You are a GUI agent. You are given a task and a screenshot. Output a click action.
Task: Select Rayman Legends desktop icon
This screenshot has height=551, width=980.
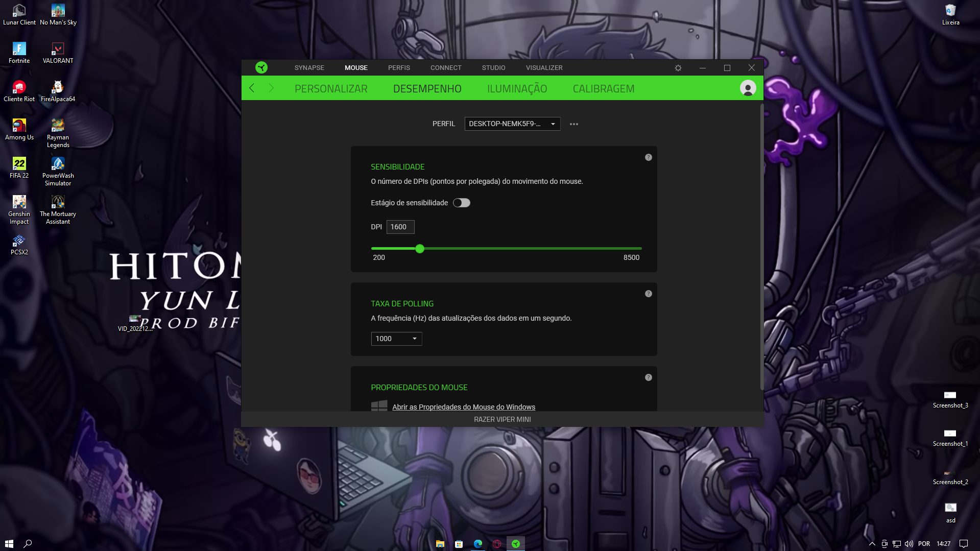click(58, 133)
